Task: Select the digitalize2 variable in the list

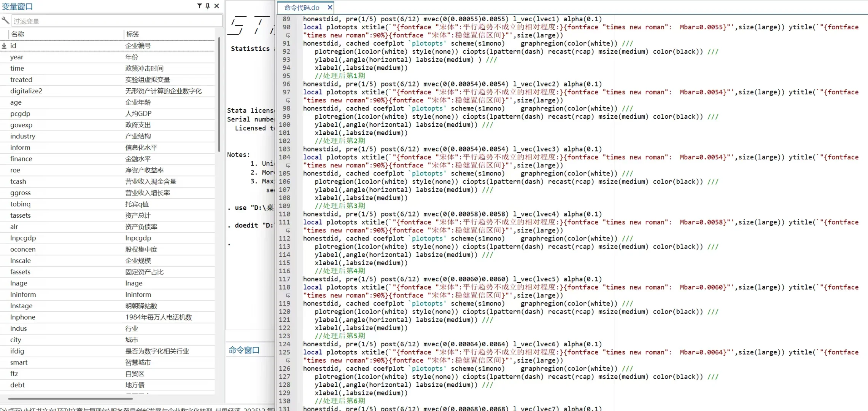Action: click(26, 91)
